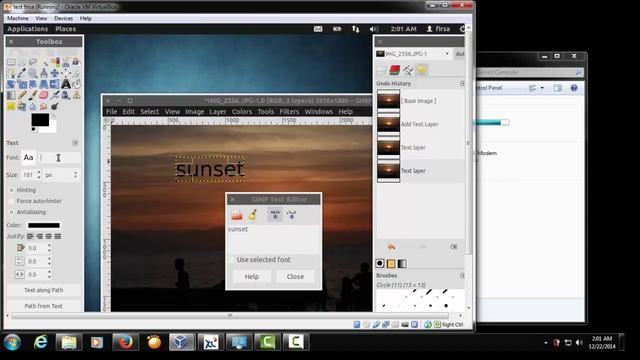640x360 pixels.
Task: Choose the Color Picker eyedropper tool
Action: 22,73
